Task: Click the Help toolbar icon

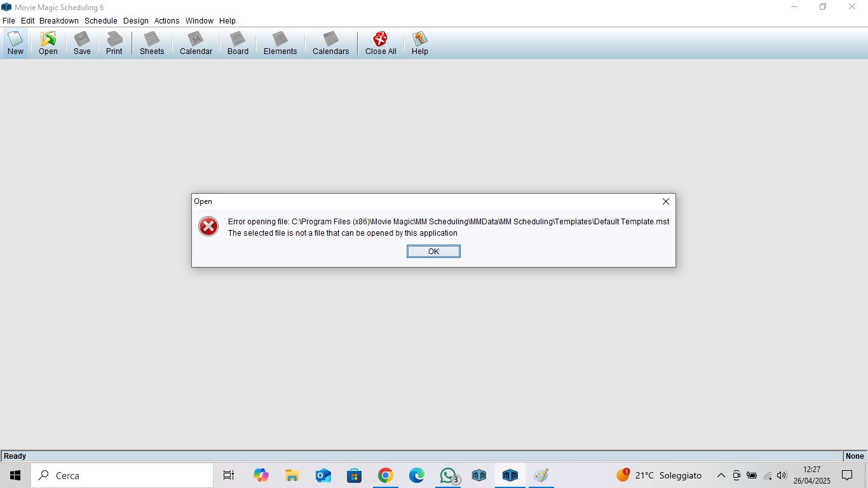Action: 419,43
